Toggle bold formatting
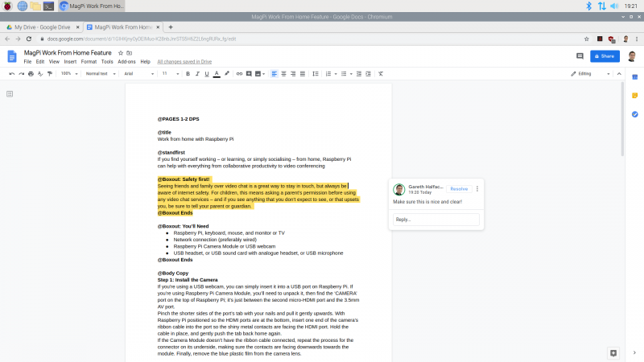Viewport: 644px width, 362px height. click(x=188, y=73)
